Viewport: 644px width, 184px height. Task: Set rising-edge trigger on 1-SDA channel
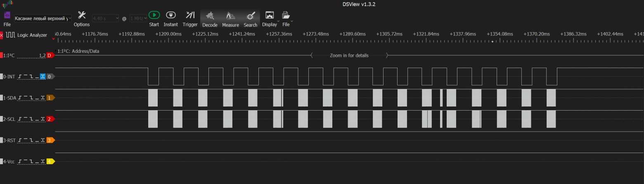pyautogui.click(x=21, y=98)
